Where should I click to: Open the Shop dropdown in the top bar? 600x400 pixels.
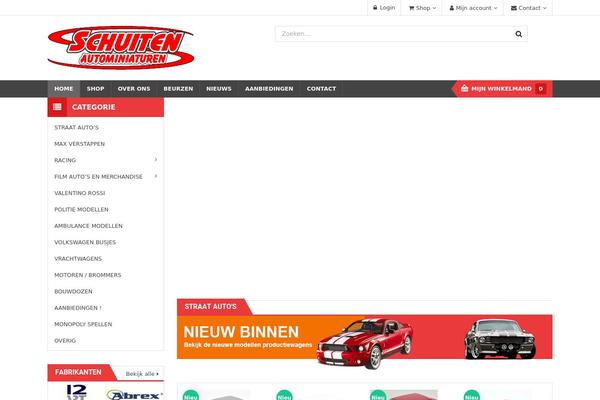coord(422,8)
